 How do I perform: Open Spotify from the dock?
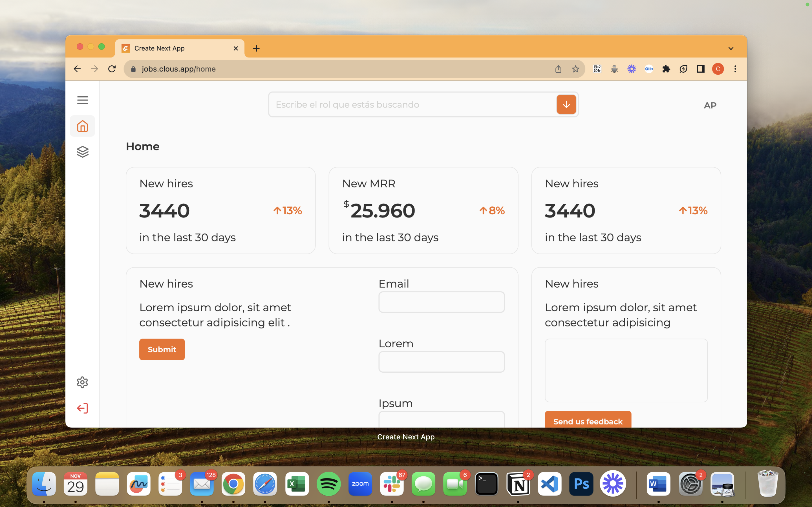pos(328,484)
